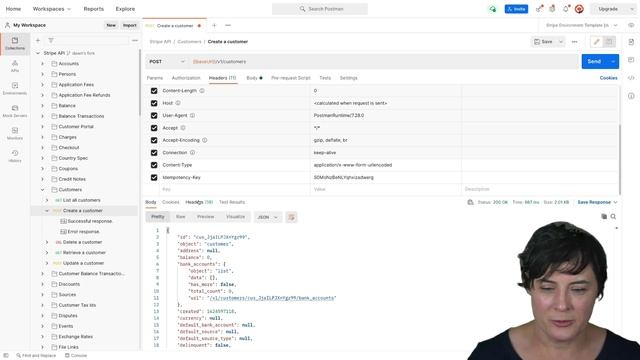Uncheck the Idempotency-Key header checkbox
640x360 pixels.
[x=154, y=178]
